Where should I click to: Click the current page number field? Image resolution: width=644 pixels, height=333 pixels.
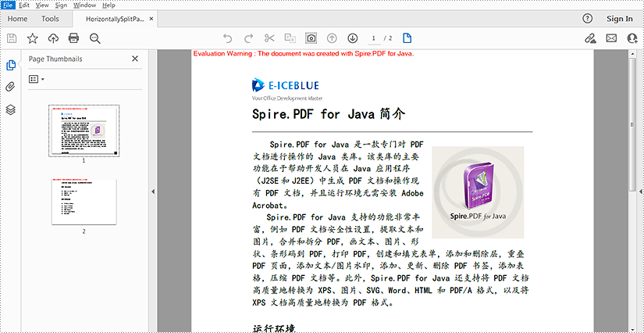click(374, 38)
